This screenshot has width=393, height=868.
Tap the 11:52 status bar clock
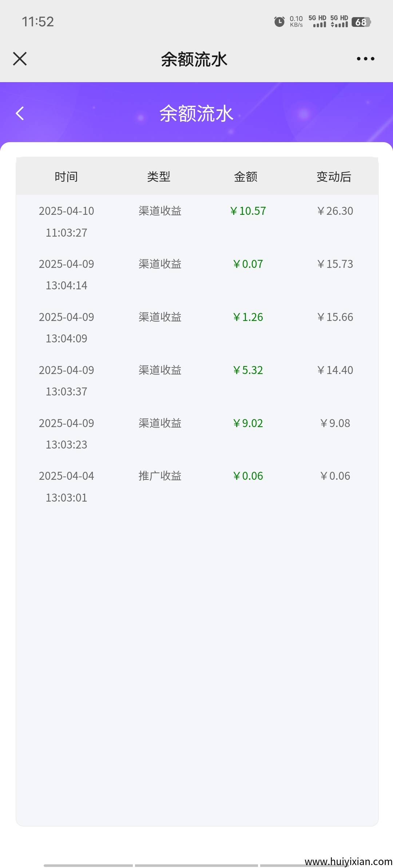tap(38, 22)
